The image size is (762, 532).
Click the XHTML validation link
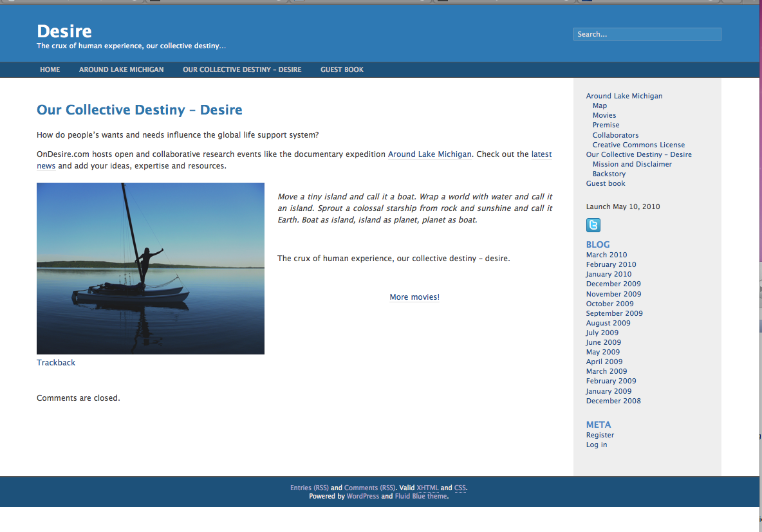[427, 488]
